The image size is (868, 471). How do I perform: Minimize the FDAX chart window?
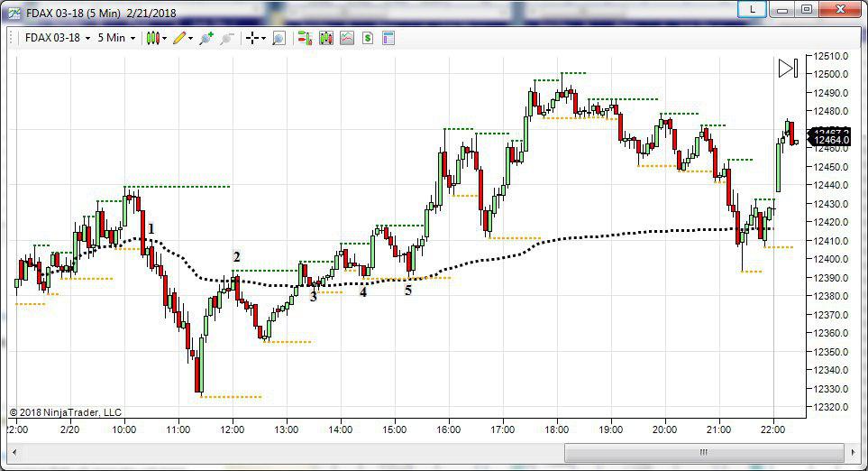pyautogui.click(x=782, y=9)
